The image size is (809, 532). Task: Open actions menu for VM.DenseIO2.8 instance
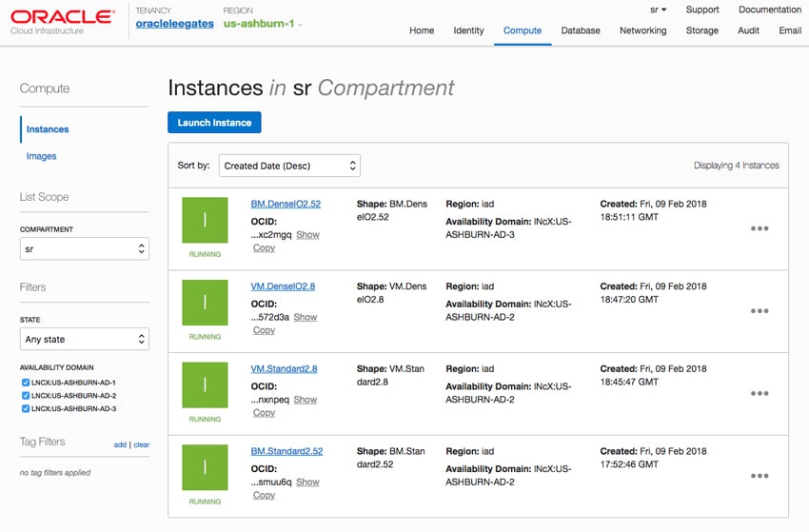[760, 311]
